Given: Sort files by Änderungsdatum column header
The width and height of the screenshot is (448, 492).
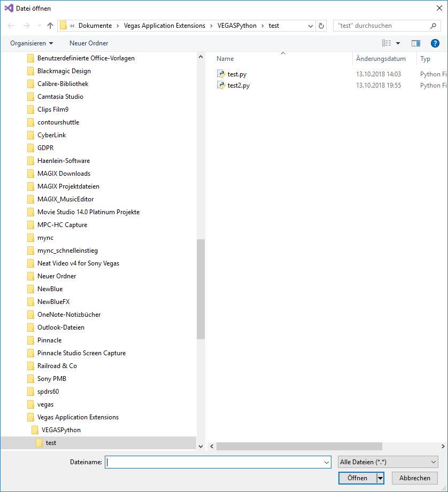Looking at the screenshot, I should [x=381, y=59].
